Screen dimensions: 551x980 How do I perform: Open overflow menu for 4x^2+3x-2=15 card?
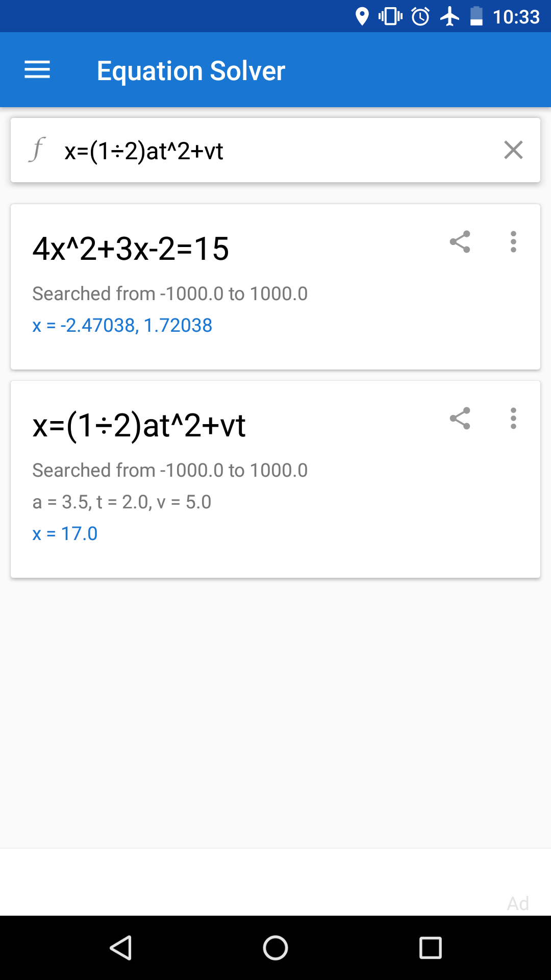(513, 241)
